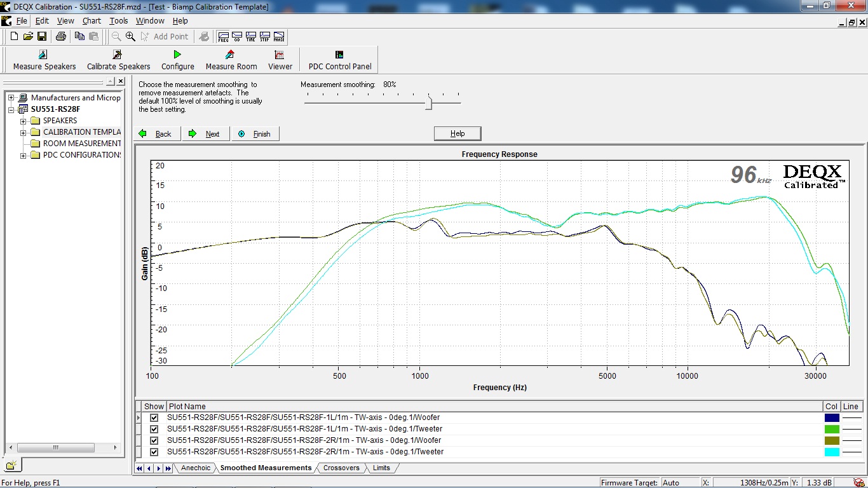Click the zoom out magnifier icon
The height and width of the screenshot is (488, 868).
[x=116, y=37]
